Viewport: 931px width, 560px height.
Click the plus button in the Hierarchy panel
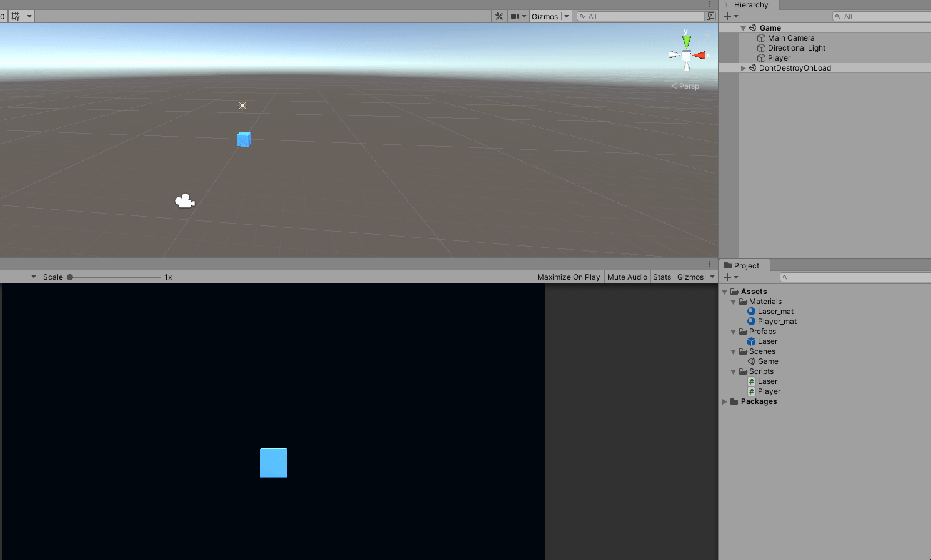[726, 16]
